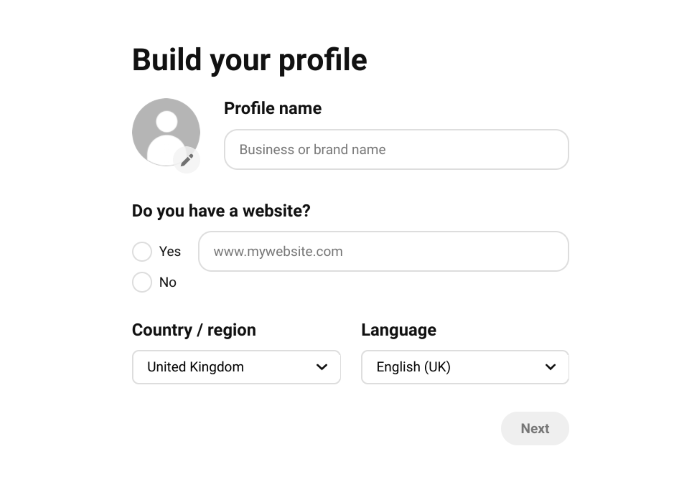
Task: Open the Language dropdown
Action: pos(465,367)
